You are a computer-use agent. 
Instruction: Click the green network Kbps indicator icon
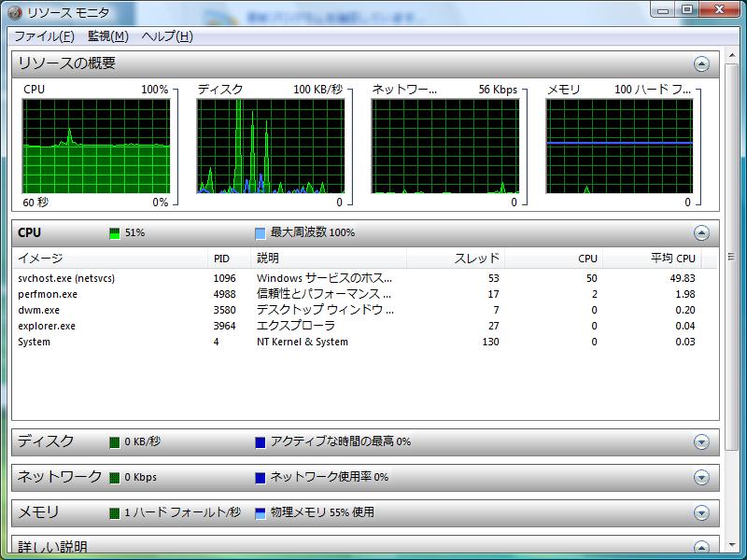click(x=115, y=478)
